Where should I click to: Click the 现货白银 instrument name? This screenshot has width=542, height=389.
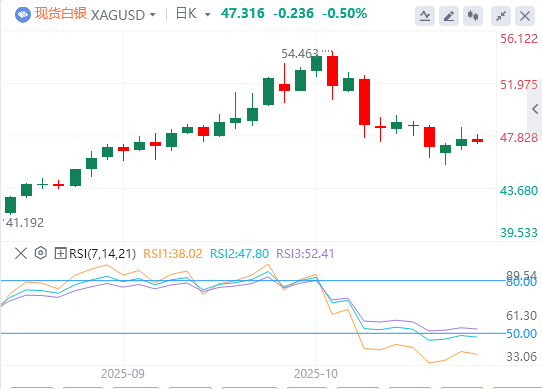tap(61, 13)
